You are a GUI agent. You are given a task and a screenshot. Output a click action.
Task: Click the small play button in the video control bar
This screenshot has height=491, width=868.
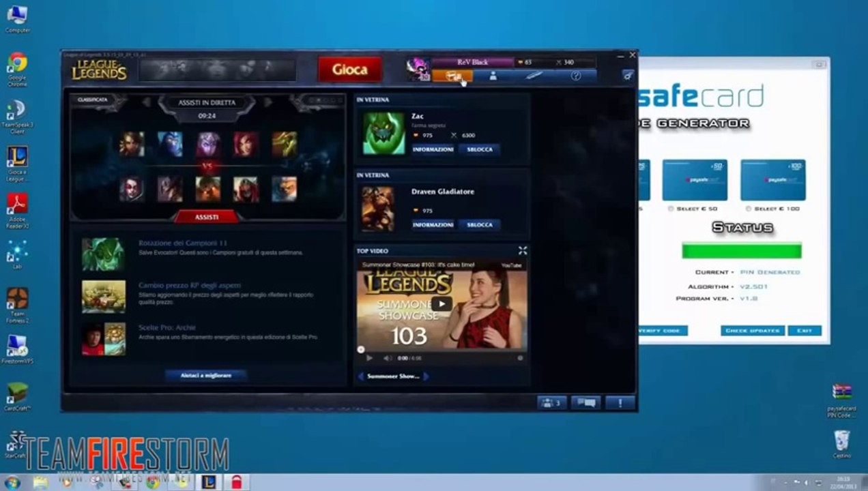point(369,357)
